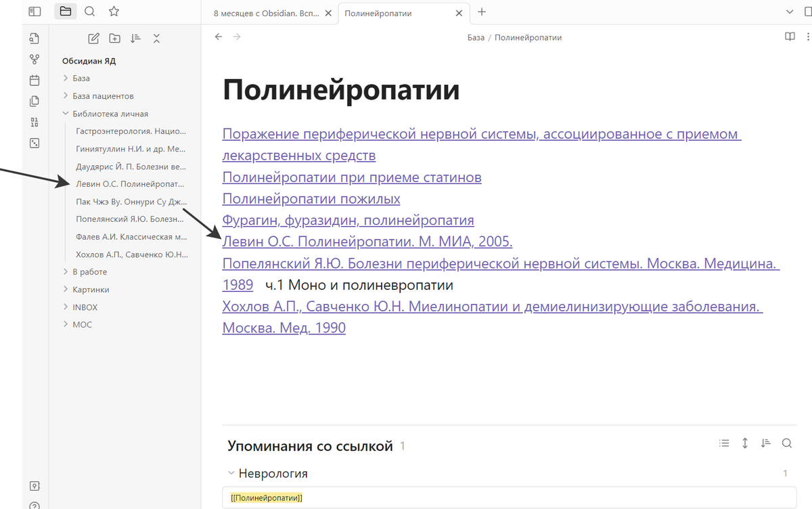This screenshot has width=812, height=509.
Task: Open the sidebar search tab
Action: (x=89, y=12)
